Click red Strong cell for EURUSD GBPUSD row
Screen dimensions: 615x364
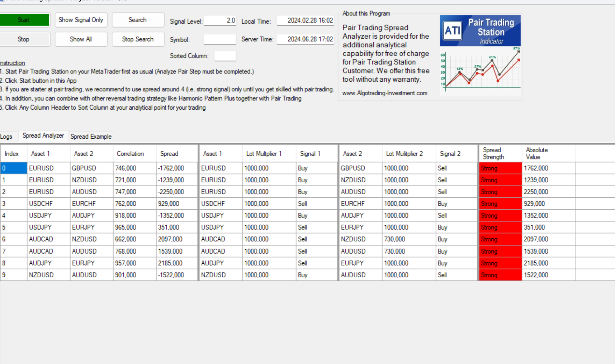[500, 168]
